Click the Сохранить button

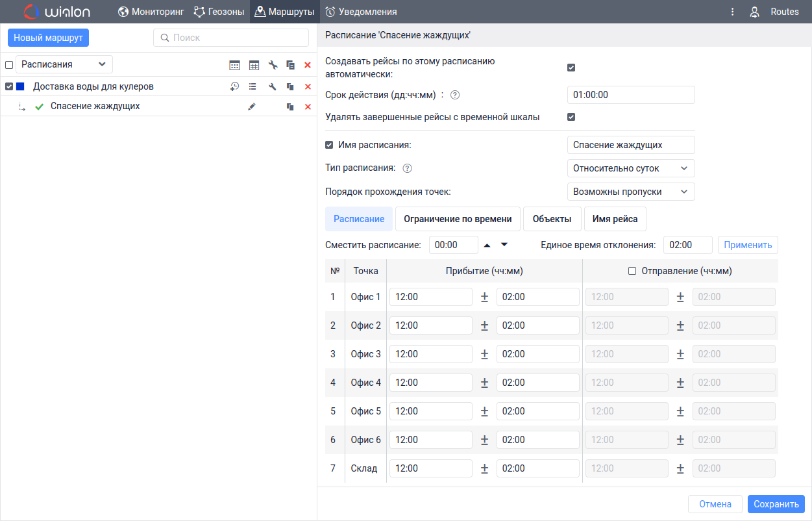[x=776, y=504]
